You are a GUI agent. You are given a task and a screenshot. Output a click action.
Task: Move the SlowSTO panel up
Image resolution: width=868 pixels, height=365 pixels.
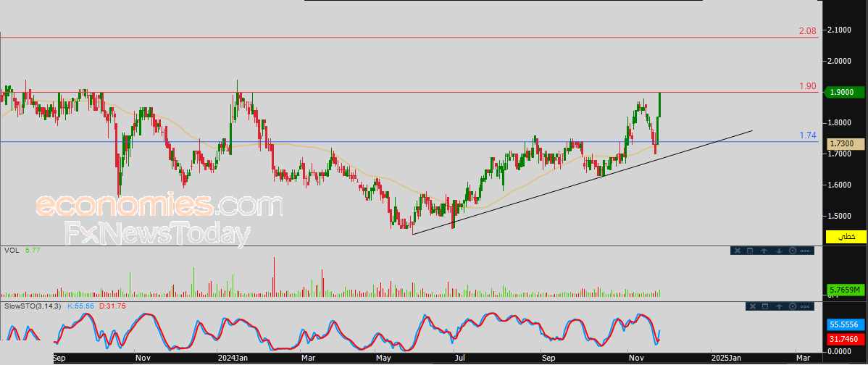coord(779,306)
